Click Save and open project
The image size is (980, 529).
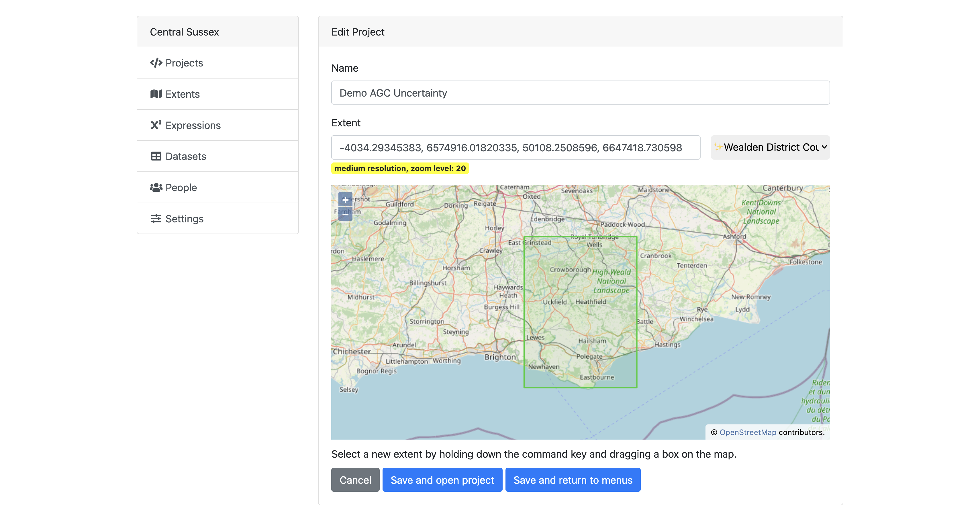pos(442,480)
